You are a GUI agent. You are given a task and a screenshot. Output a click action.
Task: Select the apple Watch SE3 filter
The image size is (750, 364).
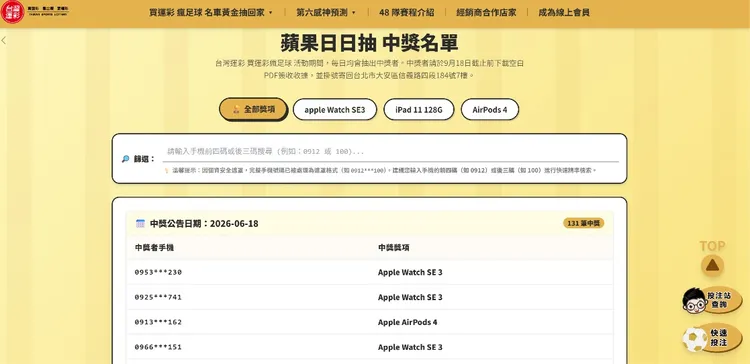[335, 110]
